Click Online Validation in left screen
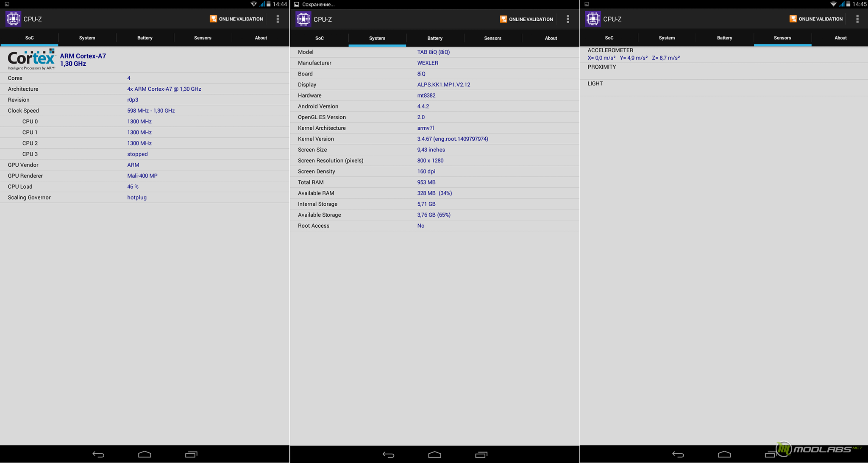 [236, 19]
